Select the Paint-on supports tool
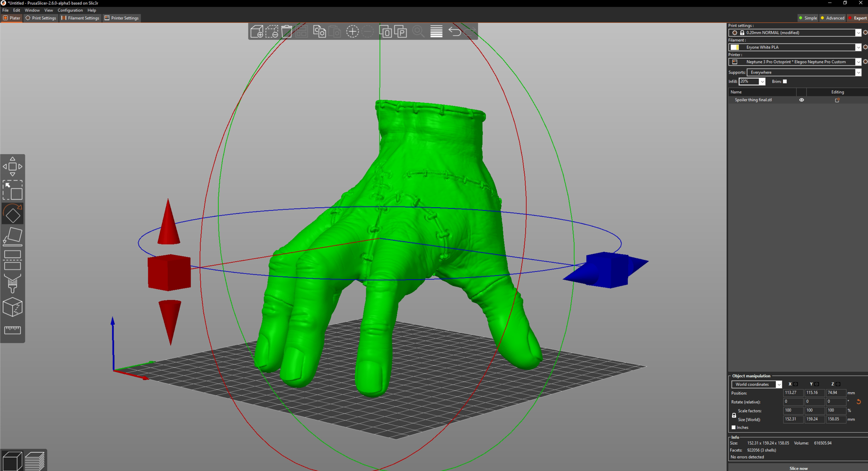The height and width of the screenshot is (471, 868). [12, 283]
